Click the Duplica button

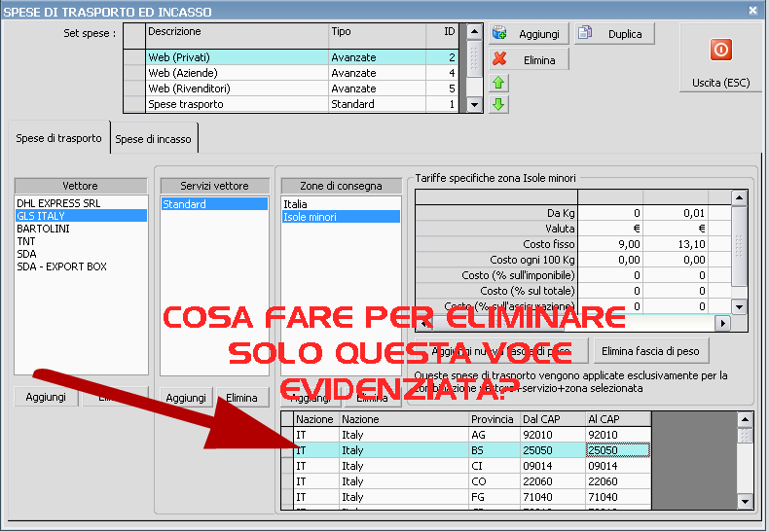pos(614,34)
